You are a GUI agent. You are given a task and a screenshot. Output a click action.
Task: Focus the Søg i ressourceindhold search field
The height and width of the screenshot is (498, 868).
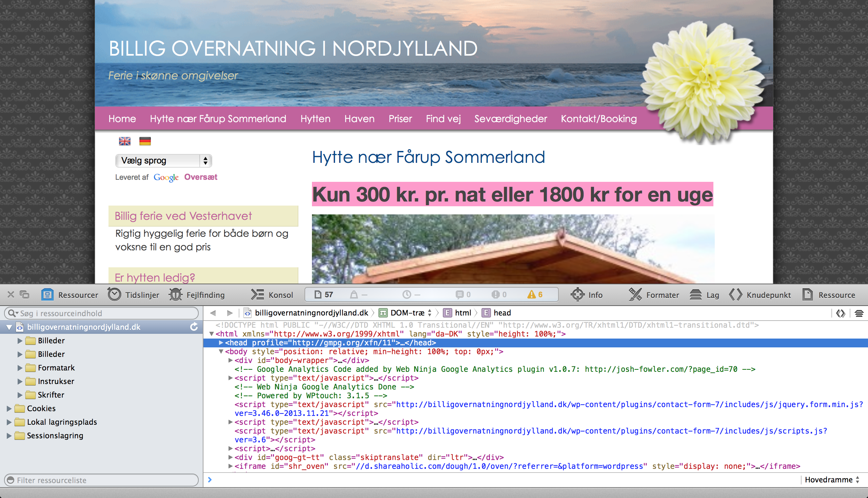101,313
